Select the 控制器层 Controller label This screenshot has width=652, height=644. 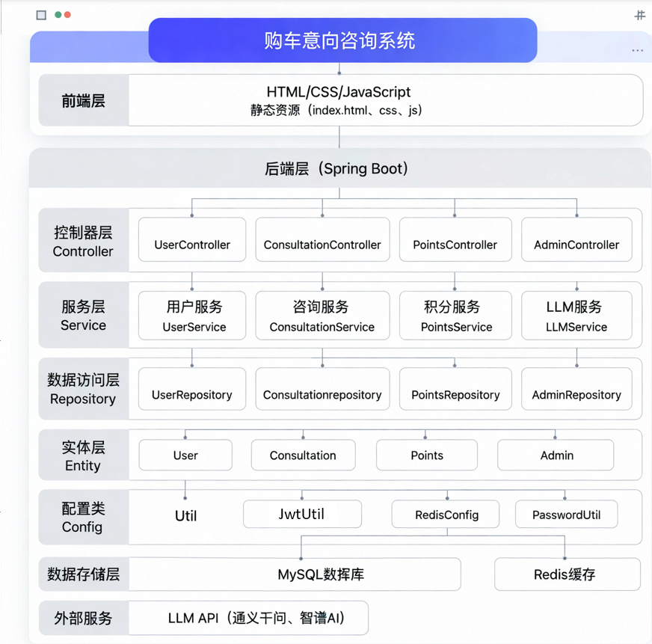83,242
